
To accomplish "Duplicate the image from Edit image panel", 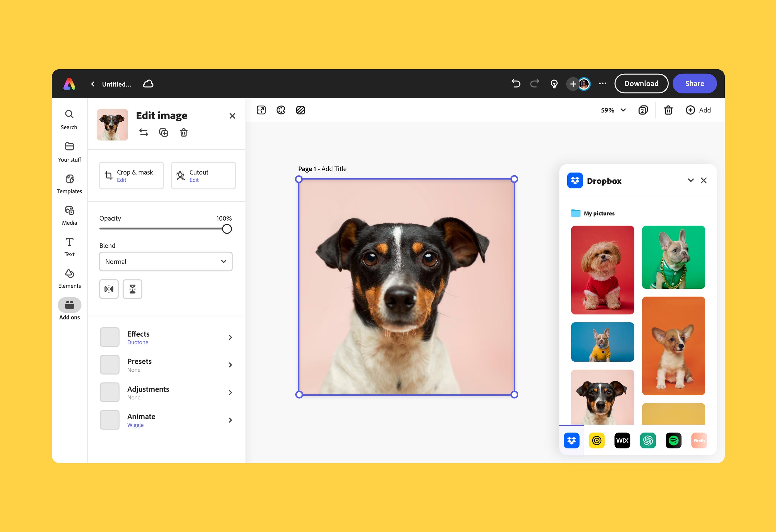I will click(164, 132).
